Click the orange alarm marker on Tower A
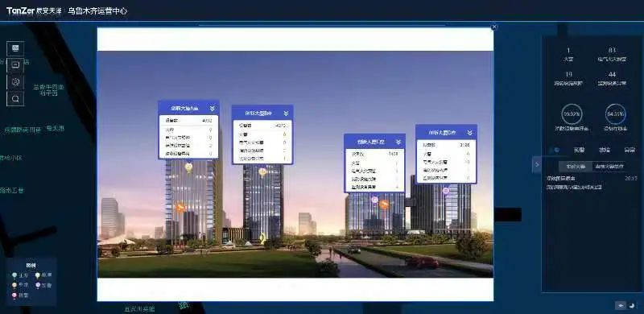644x314 pixels. [180, 208]
